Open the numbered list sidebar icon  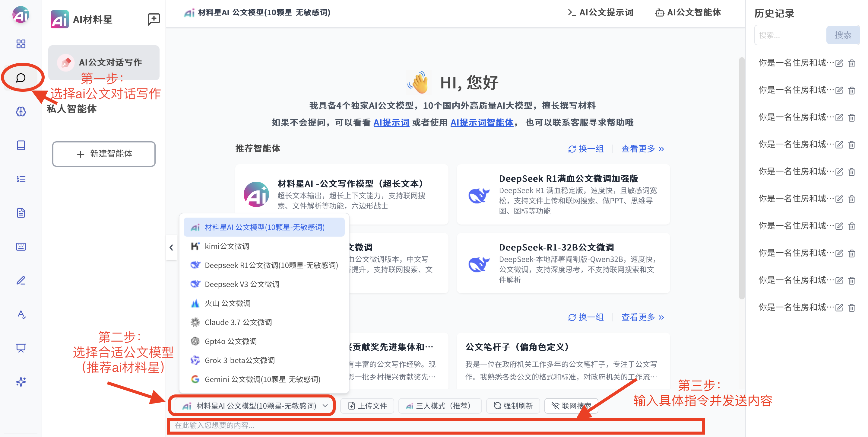pos(21,179)
